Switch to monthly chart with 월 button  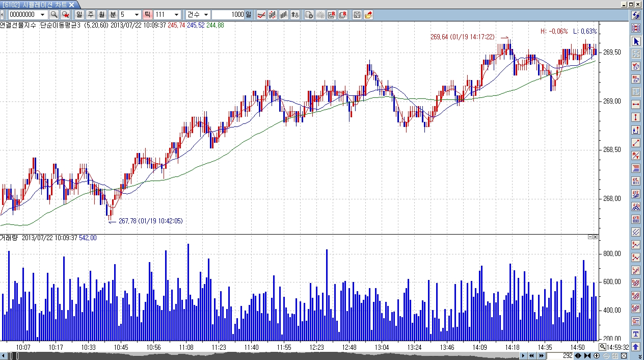(101, 15)
